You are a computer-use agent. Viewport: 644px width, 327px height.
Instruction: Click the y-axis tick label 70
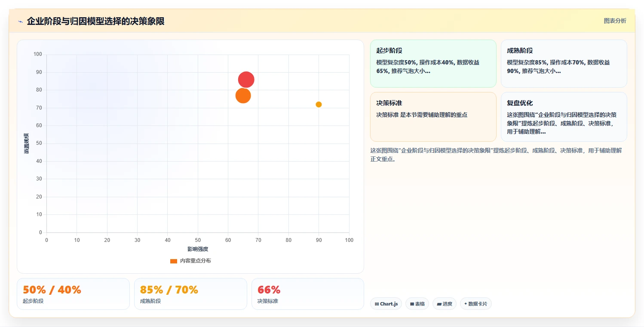coord(39,108)
